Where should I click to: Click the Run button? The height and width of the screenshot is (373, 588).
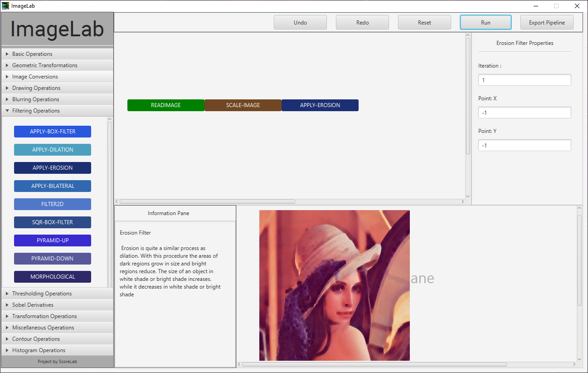click(x=486, y=22)
